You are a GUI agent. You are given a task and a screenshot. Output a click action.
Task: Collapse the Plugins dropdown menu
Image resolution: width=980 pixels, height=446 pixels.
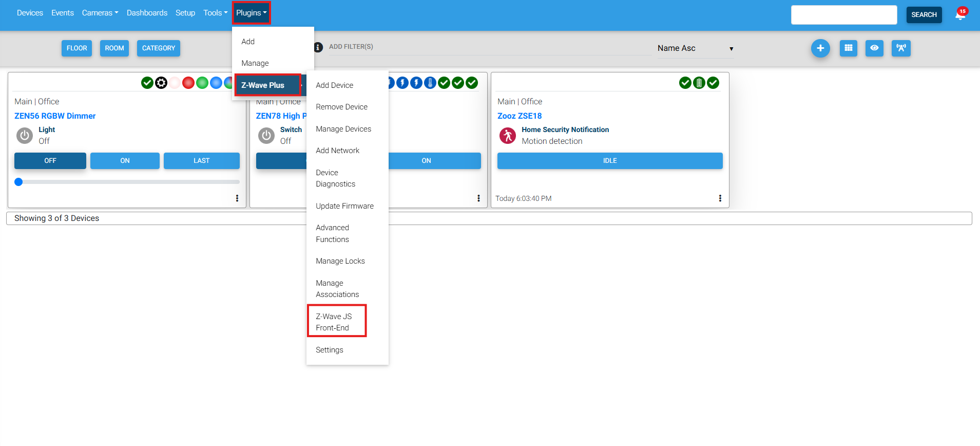[x=252, y=13]
